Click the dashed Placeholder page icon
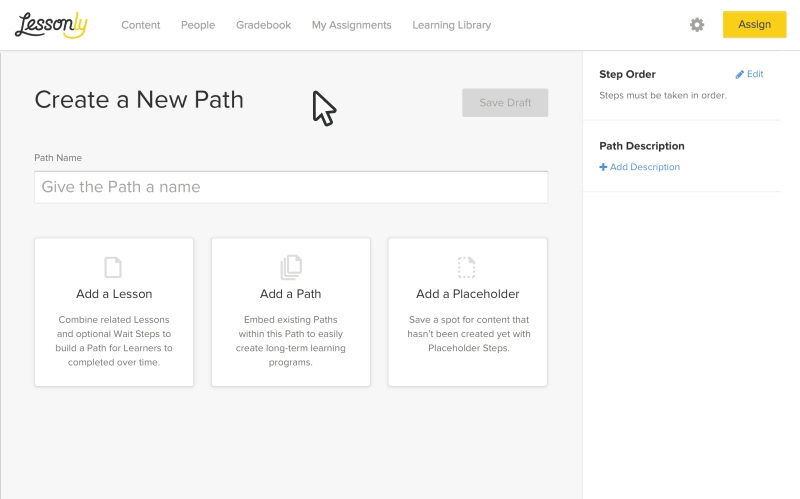 coord(466,267)
